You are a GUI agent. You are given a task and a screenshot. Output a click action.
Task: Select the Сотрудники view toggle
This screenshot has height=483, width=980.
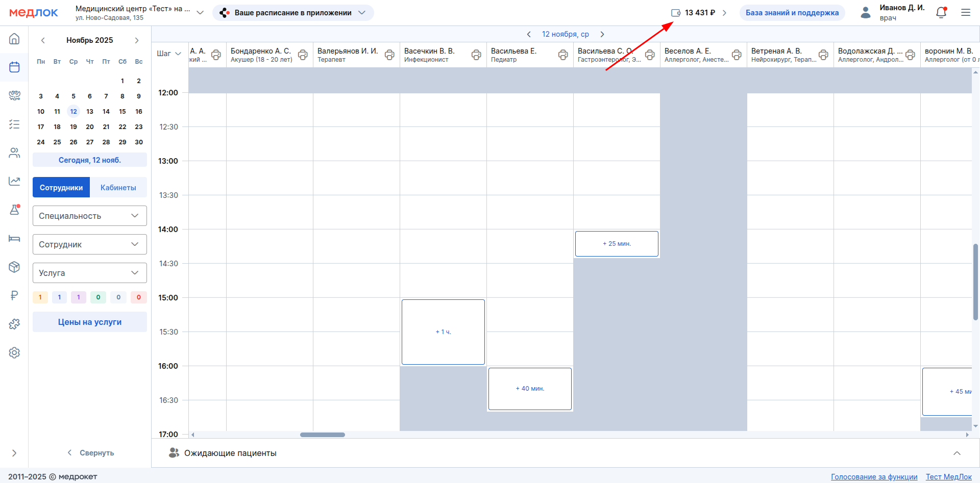61,188
